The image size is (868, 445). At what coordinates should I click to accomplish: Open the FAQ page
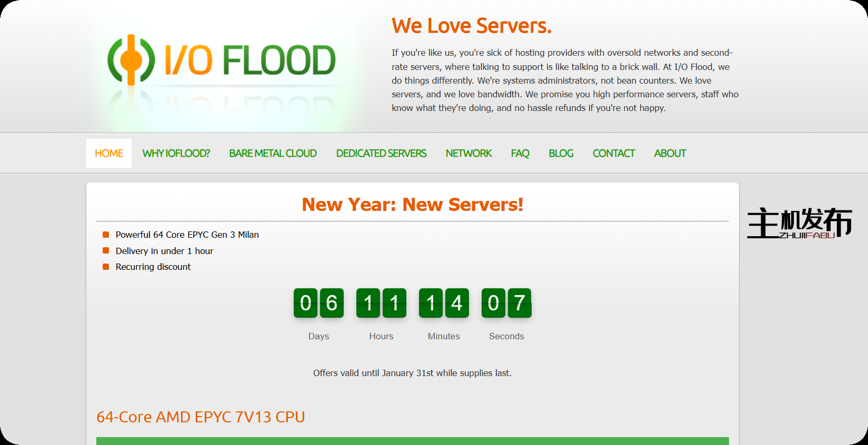tap(520, 153)
